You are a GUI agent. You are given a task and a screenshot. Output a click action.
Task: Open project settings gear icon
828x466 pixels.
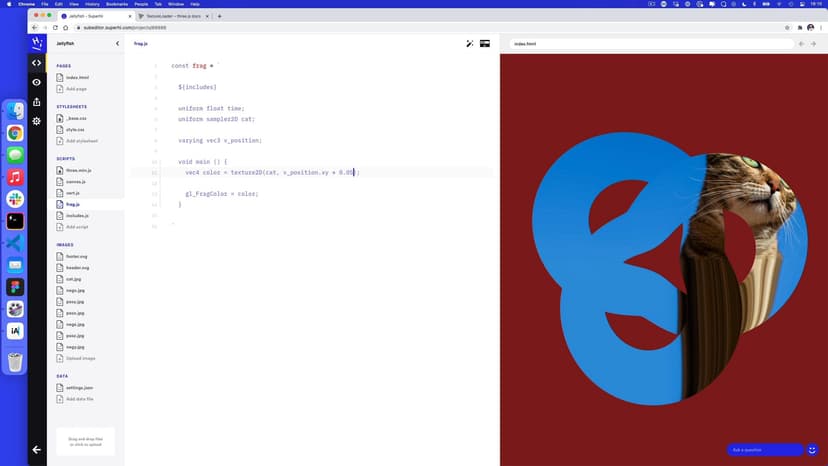37,121
